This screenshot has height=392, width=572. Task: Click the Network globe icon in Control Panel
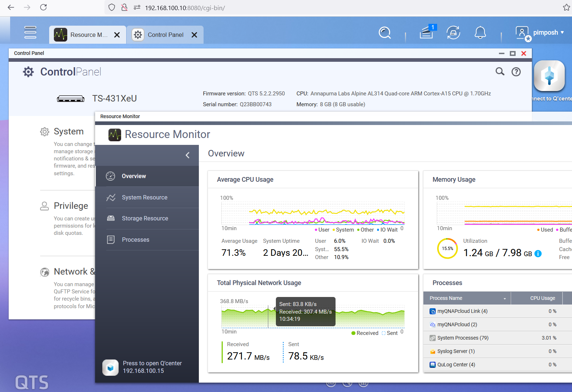44,272
